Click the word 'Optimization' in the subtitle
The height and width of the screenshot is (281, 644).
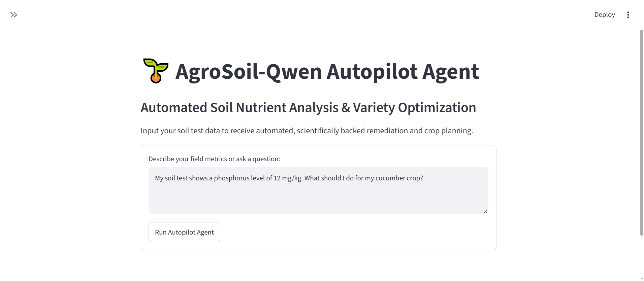(437, 108)
